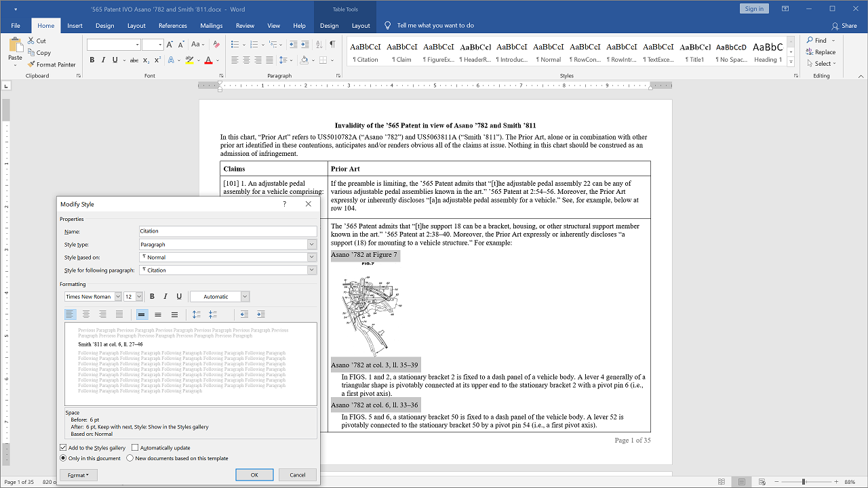Uncheck Add to the Styles gallery
The image size is (868, 488).
(x=63, y=448)
